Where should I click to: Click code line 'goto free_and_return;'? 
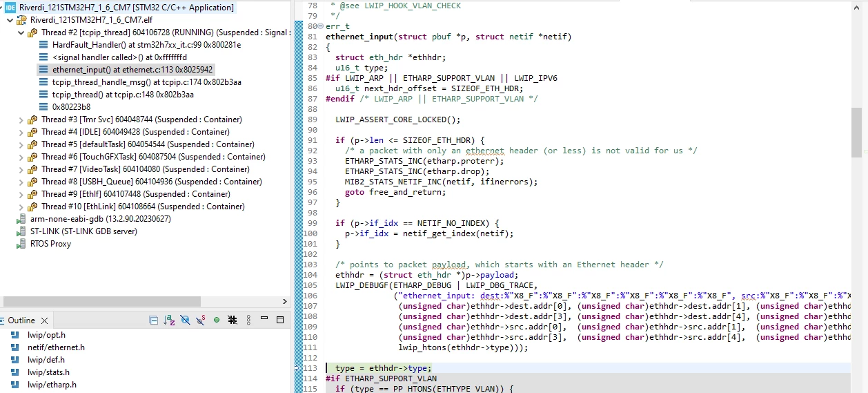395,192
